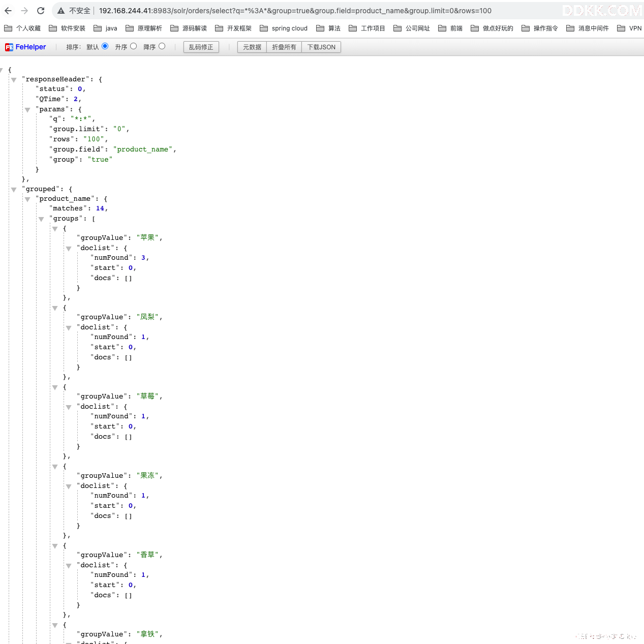
Task: Open the 前端 bookmarks folder
Action: 450,28
